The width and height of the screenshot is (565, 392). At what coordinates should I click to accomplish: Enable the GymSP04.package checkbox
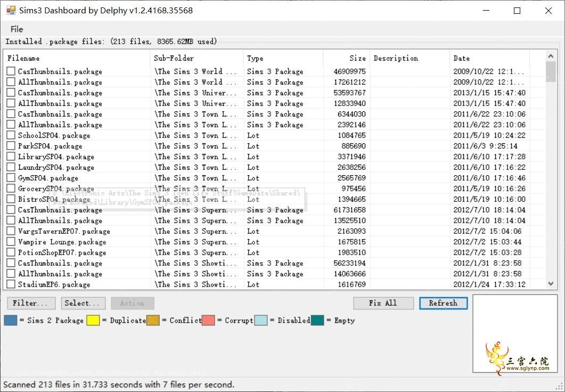pyautogui.click(x=11, y=178)
